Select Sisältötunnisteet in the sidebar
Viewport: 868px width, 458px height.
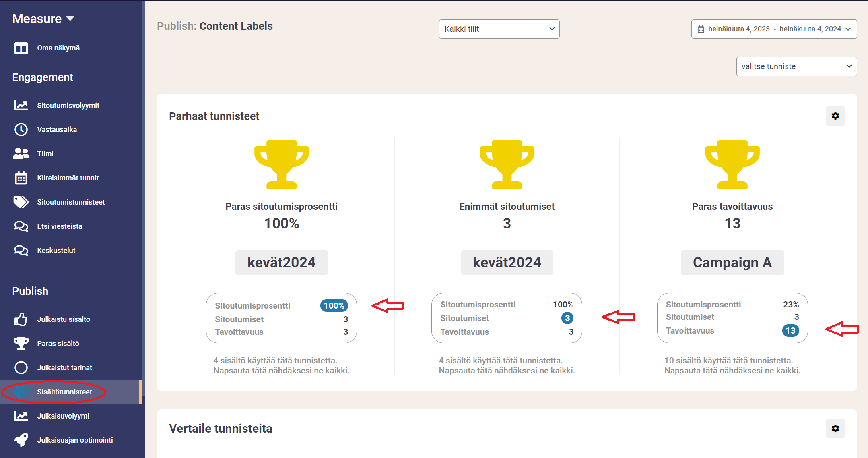[x=64, y=392]
